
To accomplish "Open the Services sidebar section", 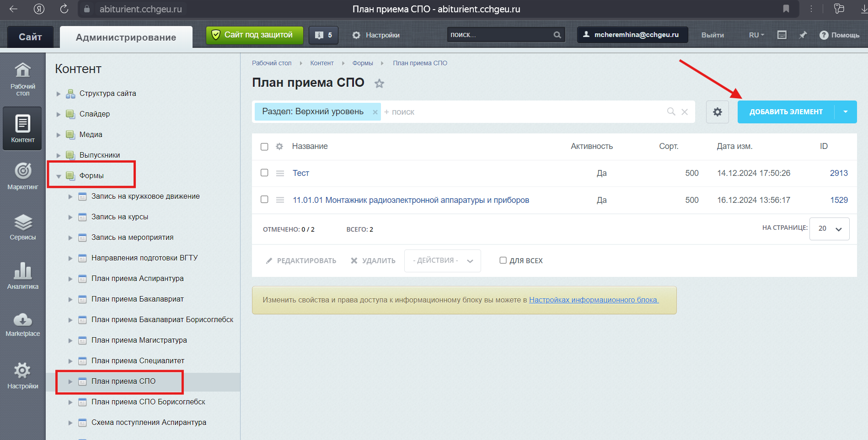I will tap(23, 227).
